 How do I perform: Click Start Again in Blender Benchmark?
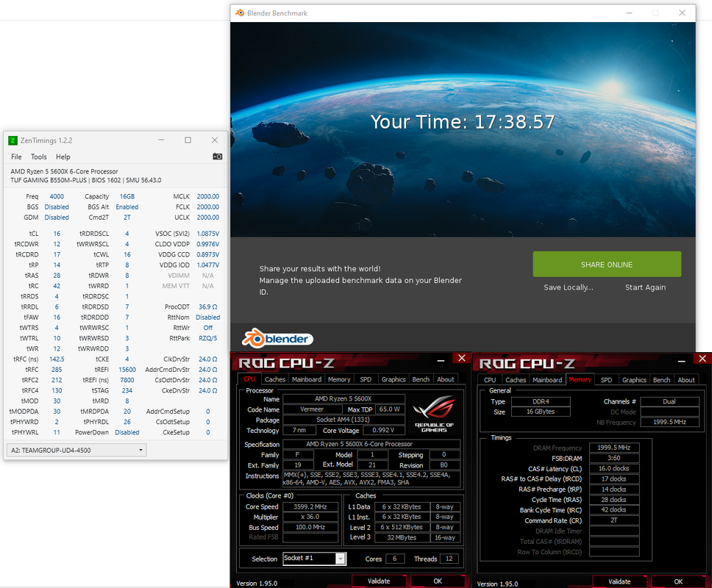coord(645,287)
